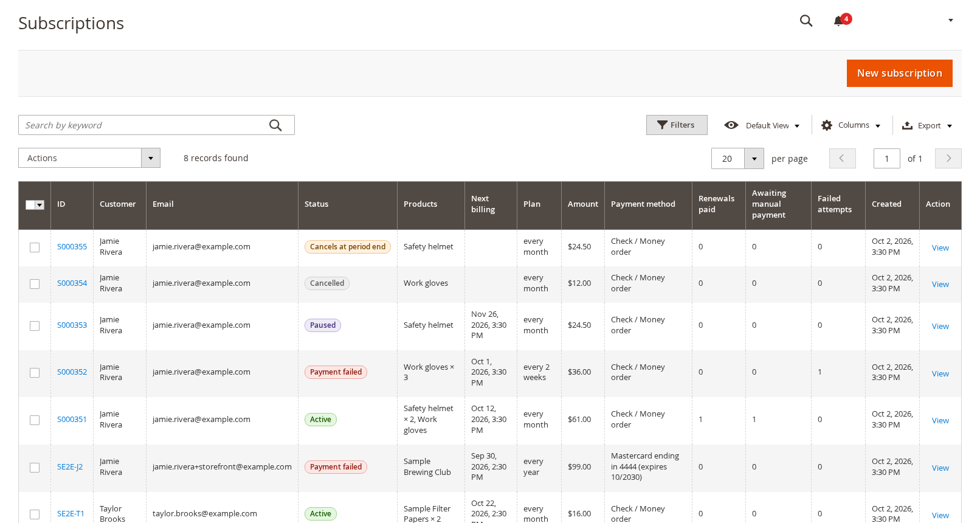Viewport: 980px width, 523px height.
Task: Open the per page count dropdown arrow
Action: pyautogui.click(x=754, y=159)
